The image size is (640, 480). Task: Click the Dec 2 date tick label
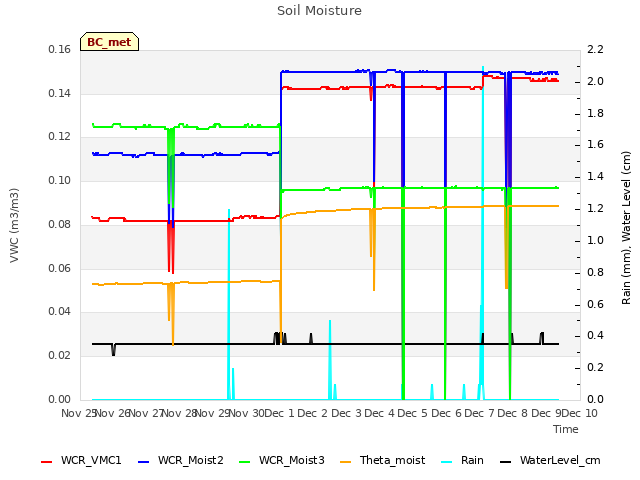pos(313,413)
